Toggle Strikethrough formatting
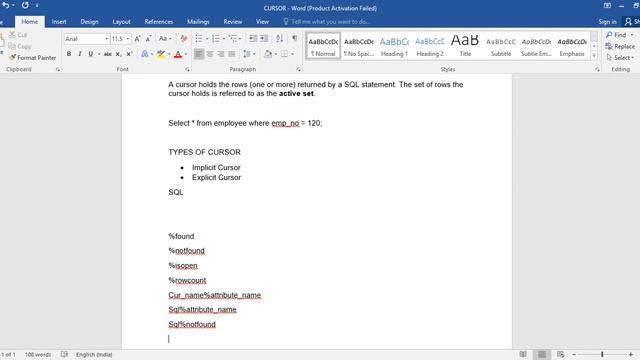640x360 pixels. [108, 54]
